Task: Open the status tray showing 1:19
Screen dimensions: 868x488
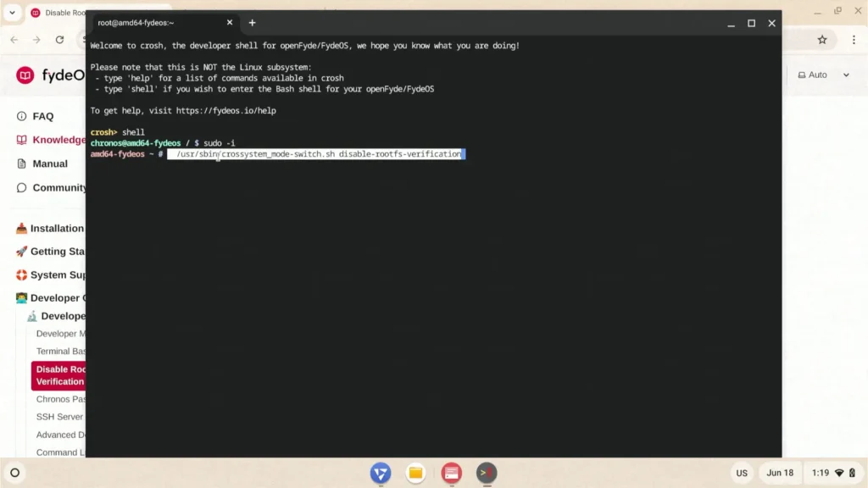Action: coord(833,473)
